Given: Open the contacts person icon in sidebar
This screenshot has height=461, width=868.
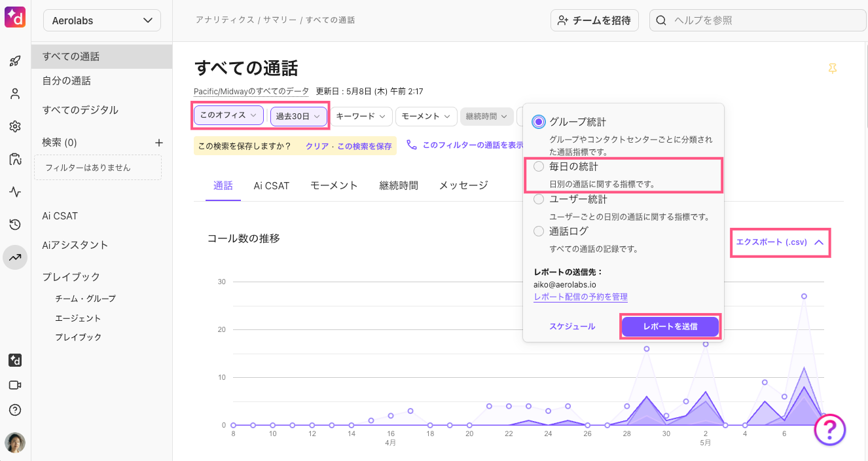Looking at the screenshot, I should tap(15, 94).
